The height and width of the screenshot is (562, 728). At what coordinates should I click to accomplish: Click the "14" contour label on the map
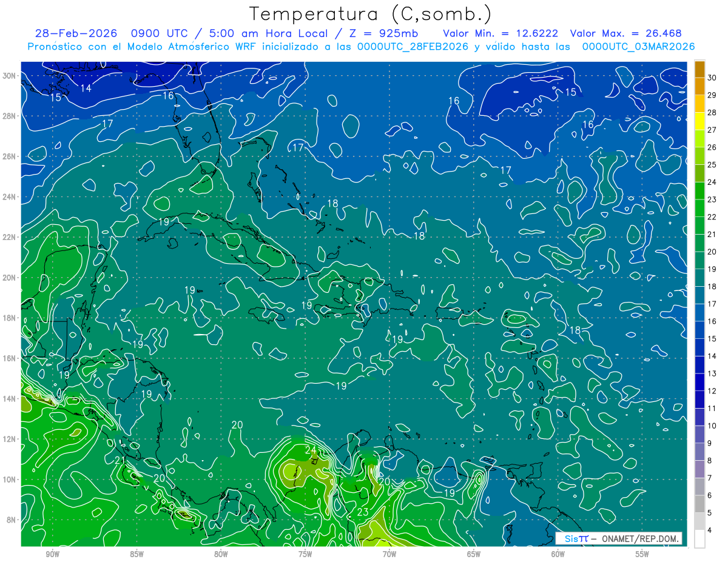[86, 88]
